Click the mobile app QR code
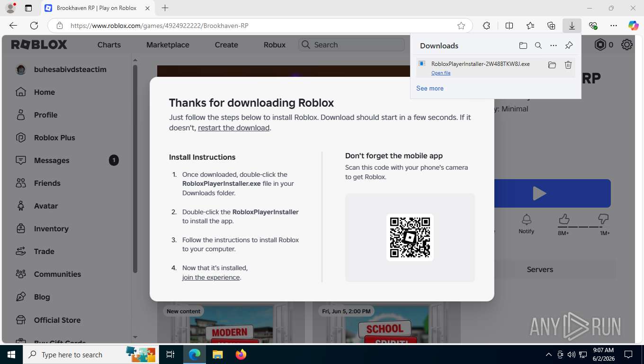This screenshot has height=364, width=644. pyautogui.click(x=410, y=237)
